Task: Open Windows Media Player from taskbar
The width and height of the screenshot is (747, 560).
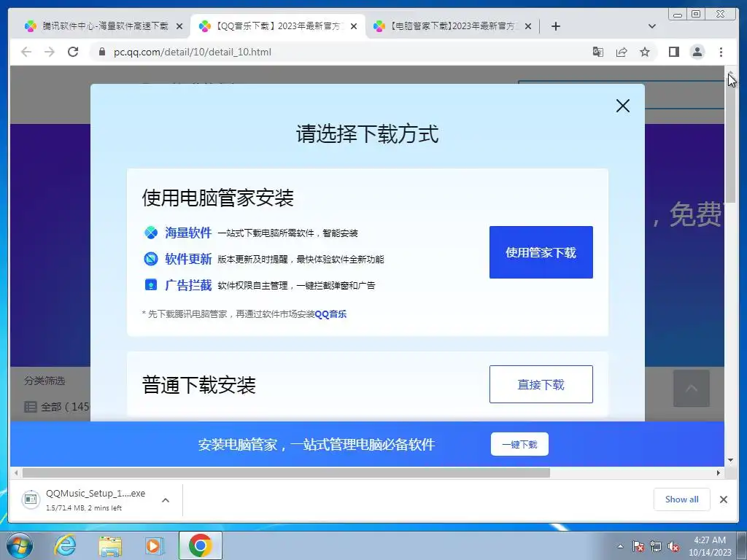Action: click(x=155, y=545)
